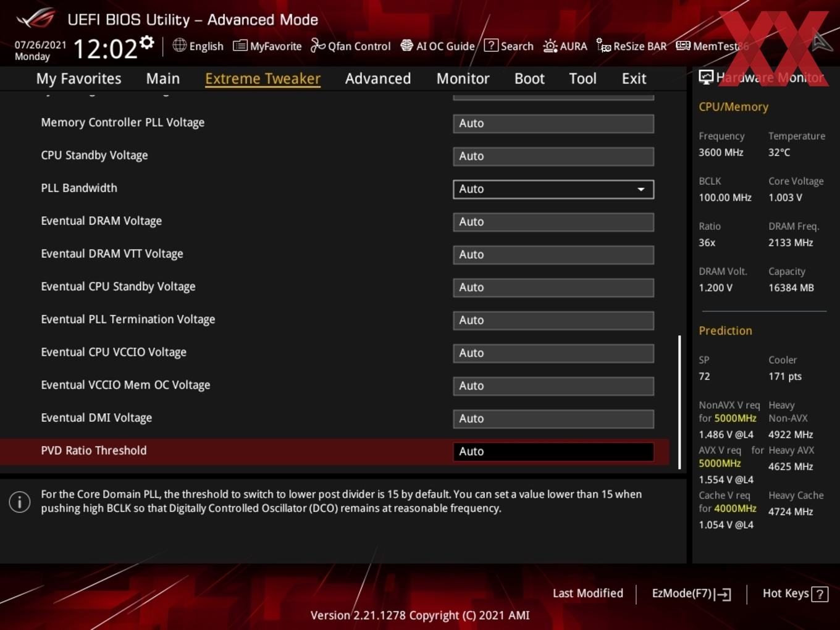
Task: Click CPU Standby Voltage Auto field
Action: [x=553, y=156]
